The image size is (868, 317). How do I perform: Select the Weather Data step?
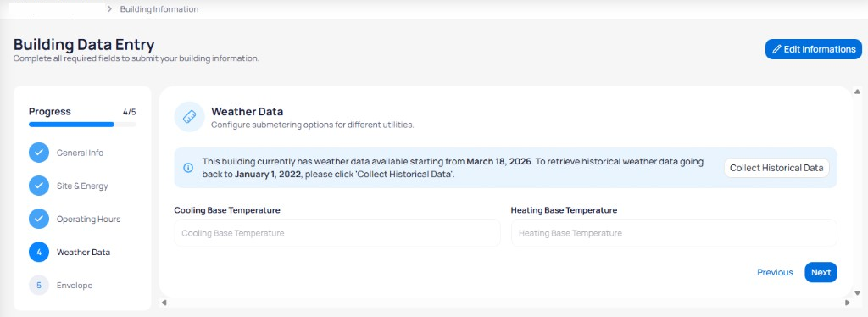click(x=83, y=253)
